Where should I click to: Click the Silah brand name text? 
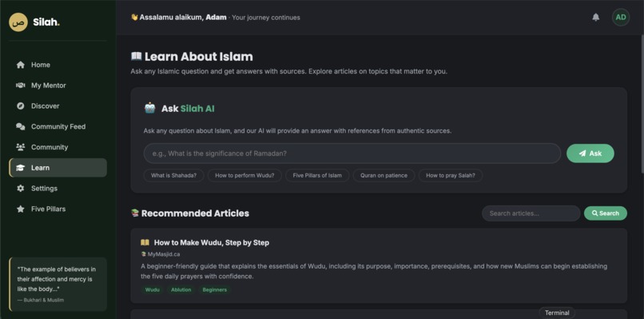coord(46,22)
